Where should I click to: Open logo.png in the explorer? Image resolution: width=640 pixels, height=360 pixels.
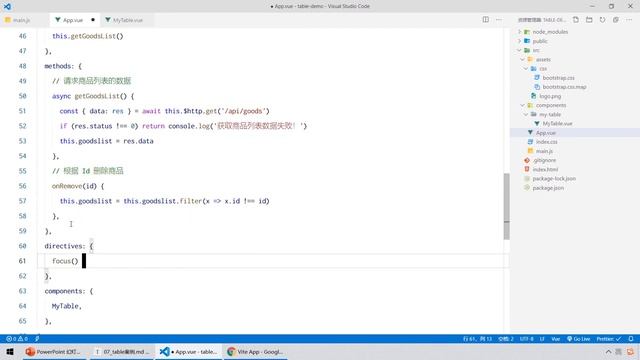550,96
